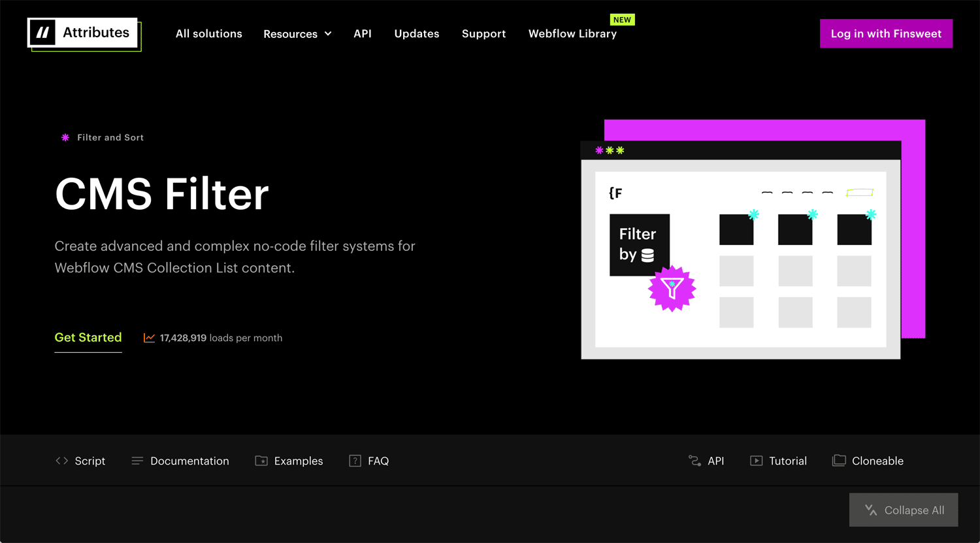
Task: Open the Updates page
Action: coord(417,33)
